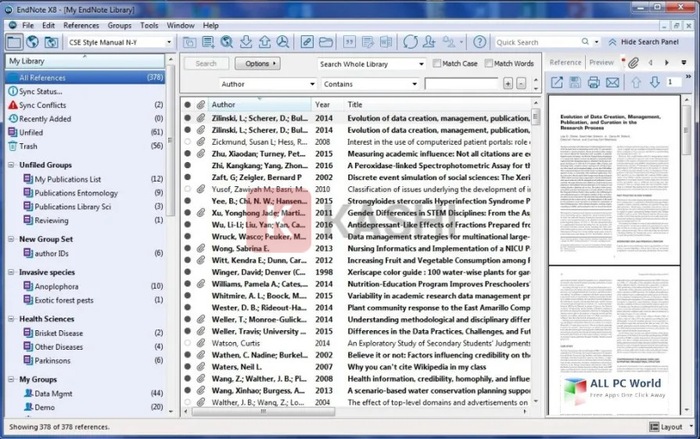Toggle read status dot for Waters, Neil L. row
Viewport: 700px width, 439px height.
tap(188, 367)
